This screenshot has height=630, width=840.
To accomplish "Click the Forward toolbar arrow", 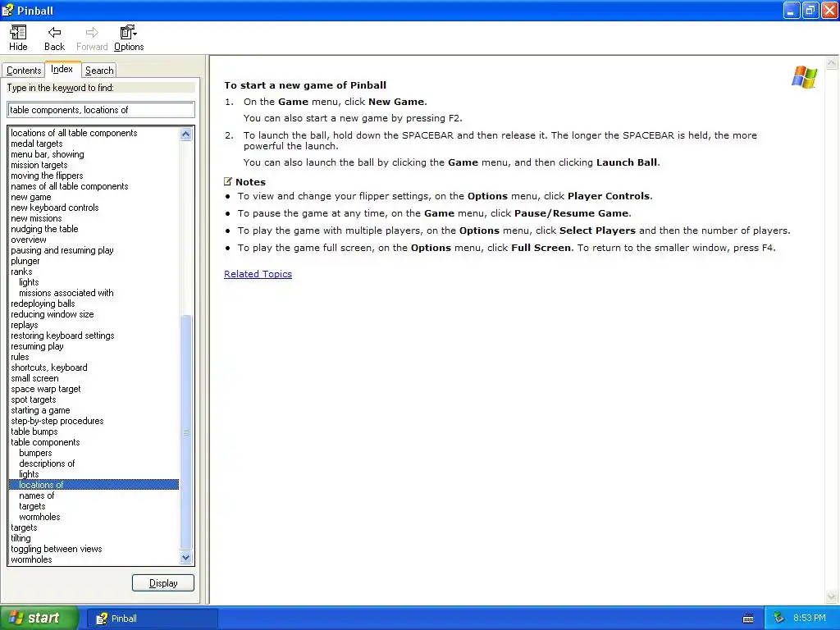I will click(92, 38).
